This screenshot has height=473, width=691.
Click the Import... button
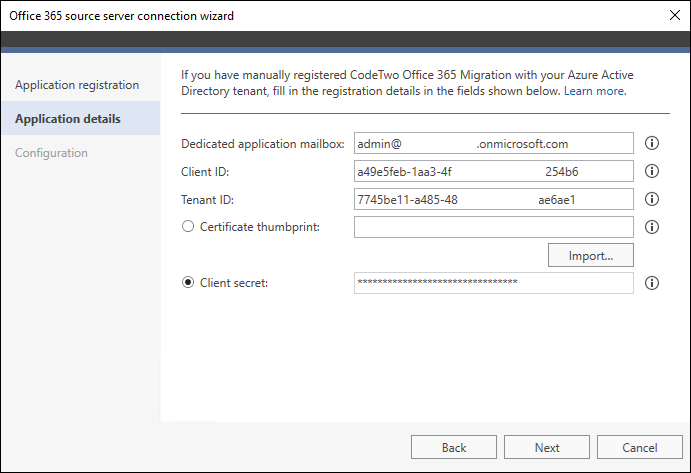point(591,255)
